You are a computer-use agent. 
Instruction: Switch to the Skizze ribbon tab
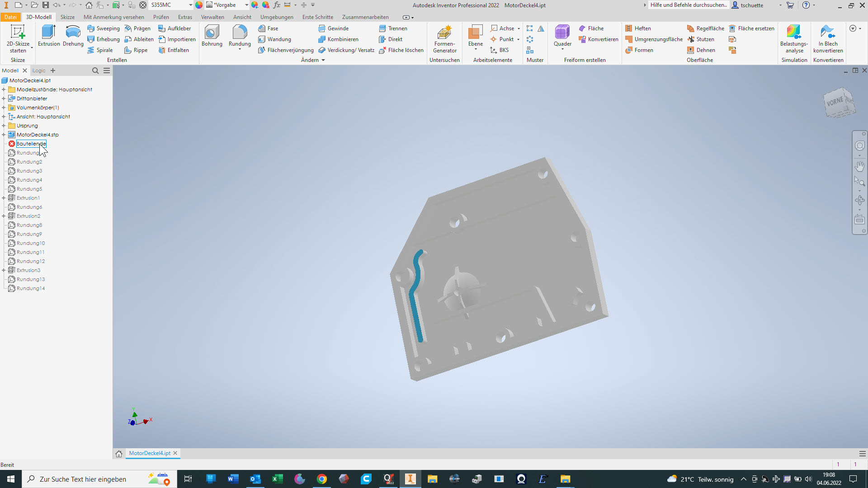[x=67, y=17]
